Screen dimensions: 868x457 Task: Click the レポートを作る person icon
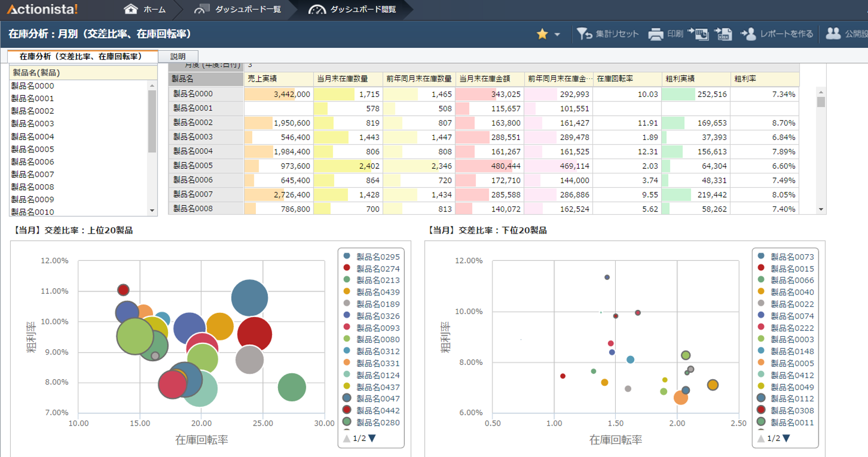[748, 34]
